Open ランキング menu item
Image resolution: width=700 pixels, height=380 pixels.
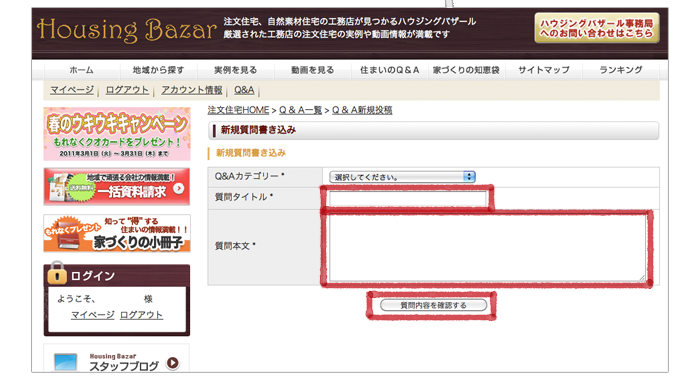[x=621, y=70]
